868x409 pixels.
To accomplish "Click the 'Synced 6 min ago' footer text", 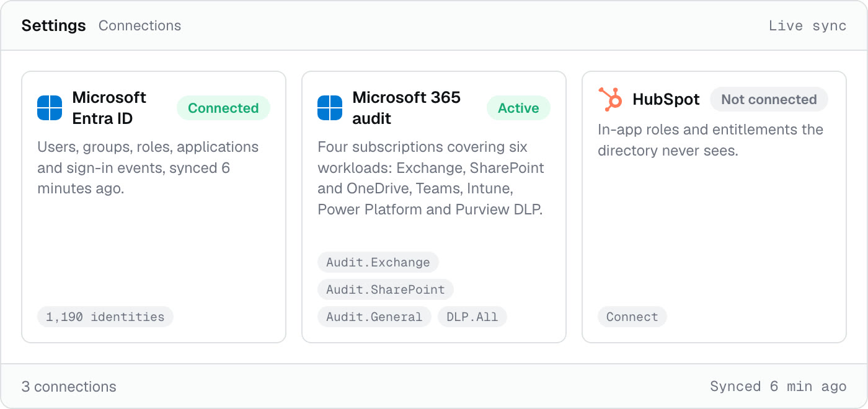I will click(x=778, y=387).
